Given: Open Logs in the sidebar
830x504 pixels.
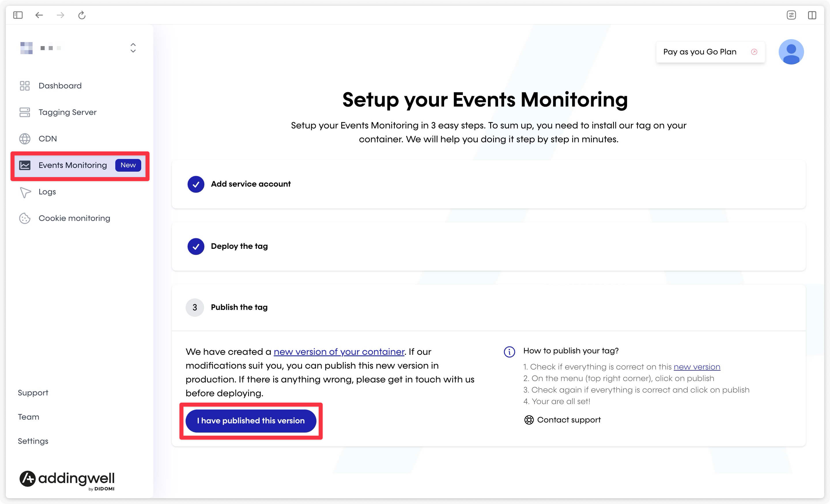Looking at the screenshot, I should tap(47, 192).
